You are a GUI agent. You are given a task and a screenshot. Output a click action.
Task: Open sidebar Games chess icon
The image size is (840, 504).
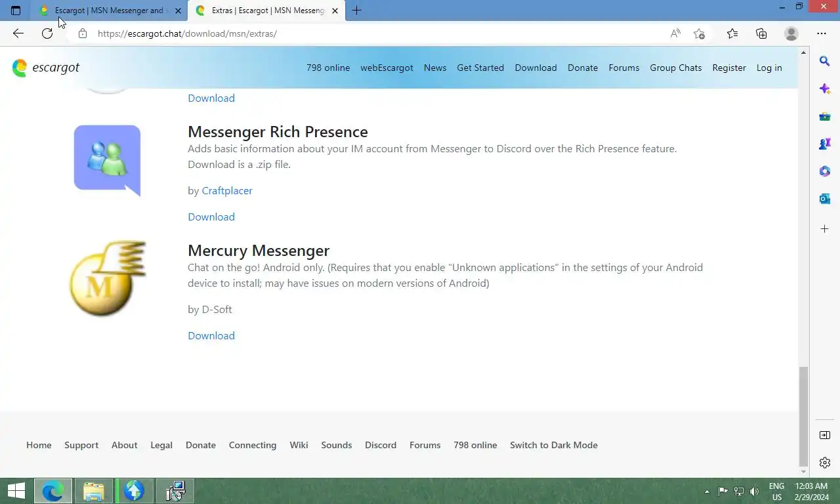[825, 144]
